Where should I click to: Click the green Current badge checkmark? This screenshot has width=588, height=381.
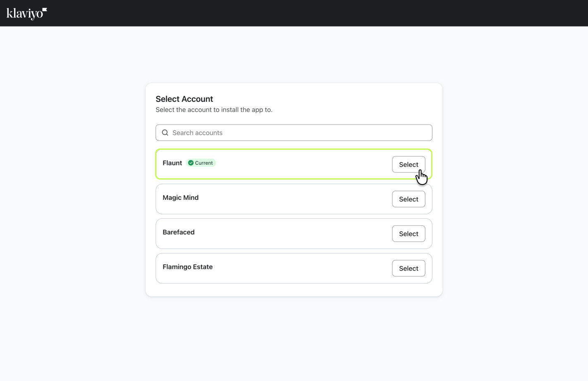coord(191,163)
